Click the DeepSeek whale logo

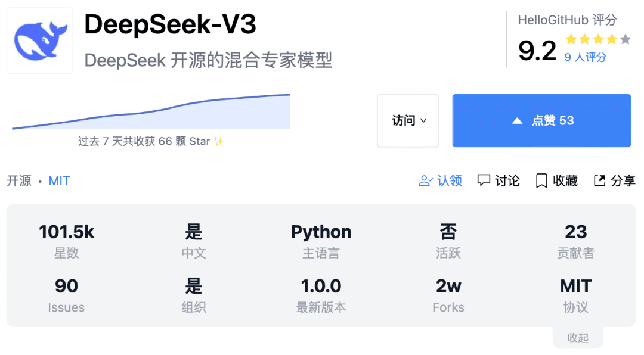tap(39, 39)
